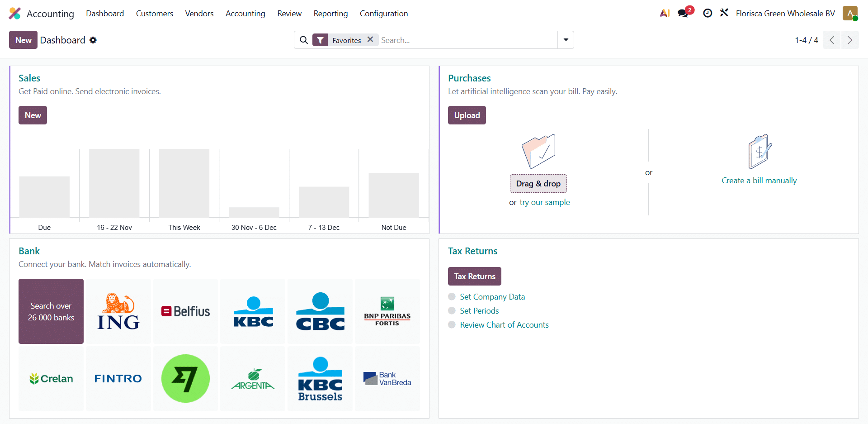The image size is (868, 424).
Task: Open the debug tools wrench icon
Action: [x=724, y=13]
